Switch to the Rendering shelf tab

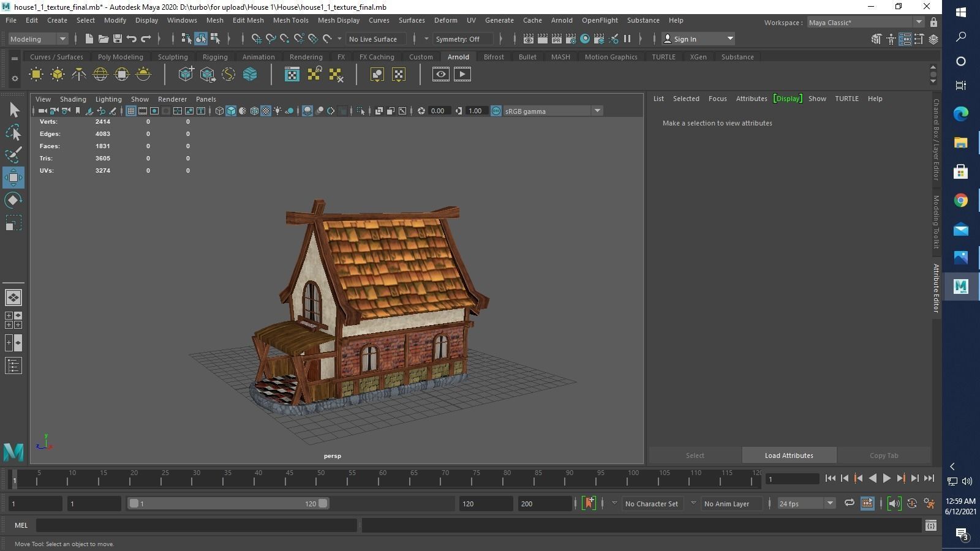point(306,57)
